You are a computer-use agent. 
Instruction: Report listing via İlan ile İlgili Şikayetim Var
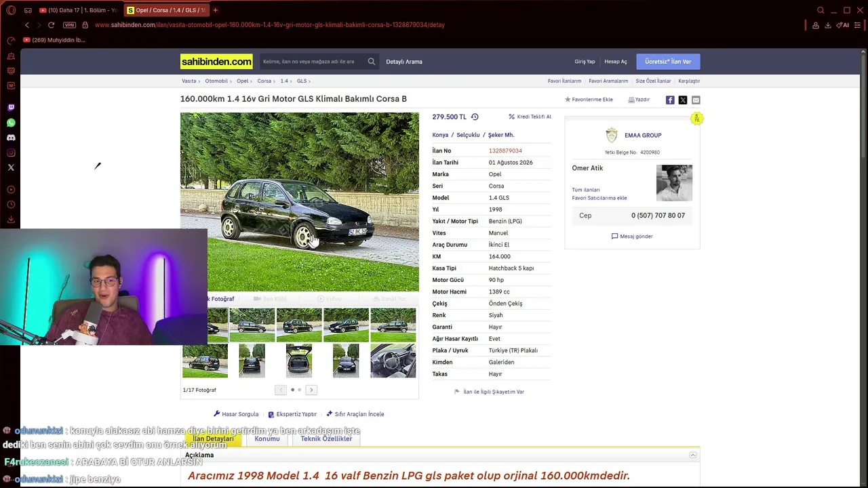[489, 392]
